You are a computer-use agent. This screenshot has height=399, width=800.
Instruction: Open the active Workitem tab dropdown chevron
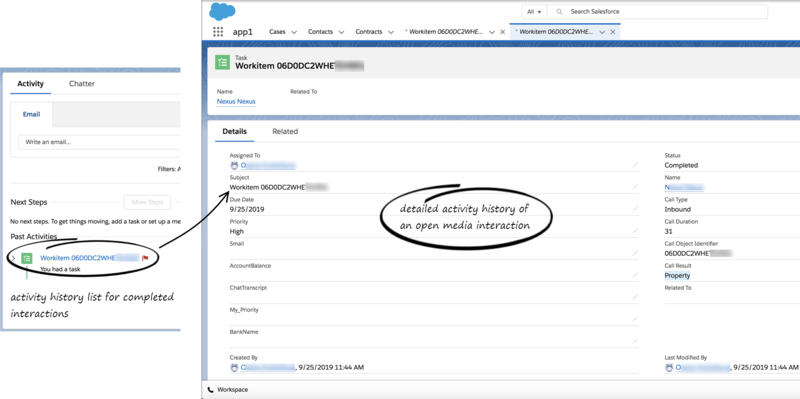(x=602, y=32)
